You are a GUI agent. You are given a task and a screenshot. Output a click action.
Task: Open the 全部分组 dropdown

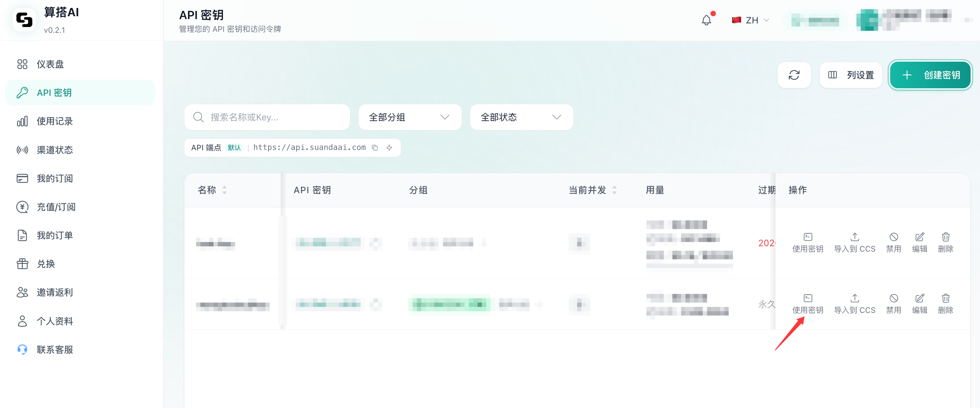coord(410,117)
